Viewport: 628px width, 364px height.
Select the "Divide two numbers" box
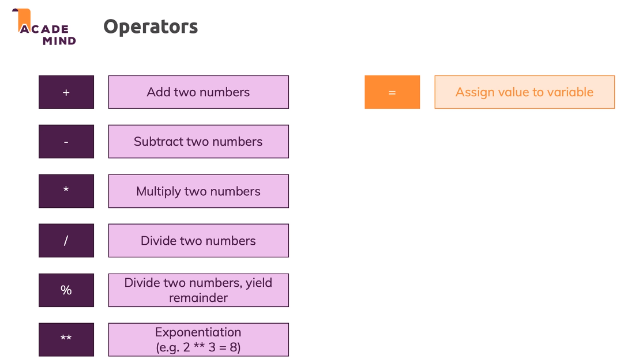pos(198,241)
